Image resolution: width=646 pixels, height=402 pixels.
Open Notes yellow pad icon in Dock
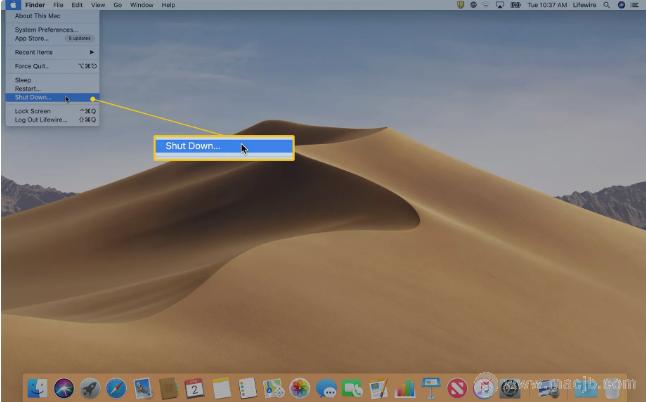point(221,388)
